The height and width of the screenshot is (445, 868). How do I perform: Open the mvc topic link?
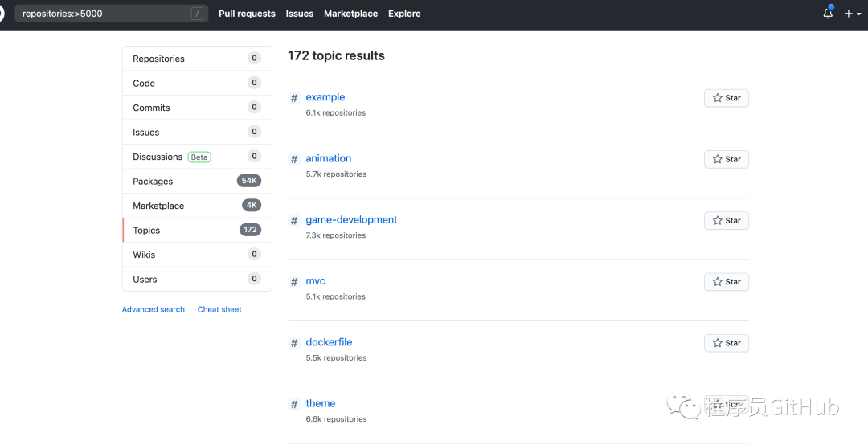click(x=316, y=281)
